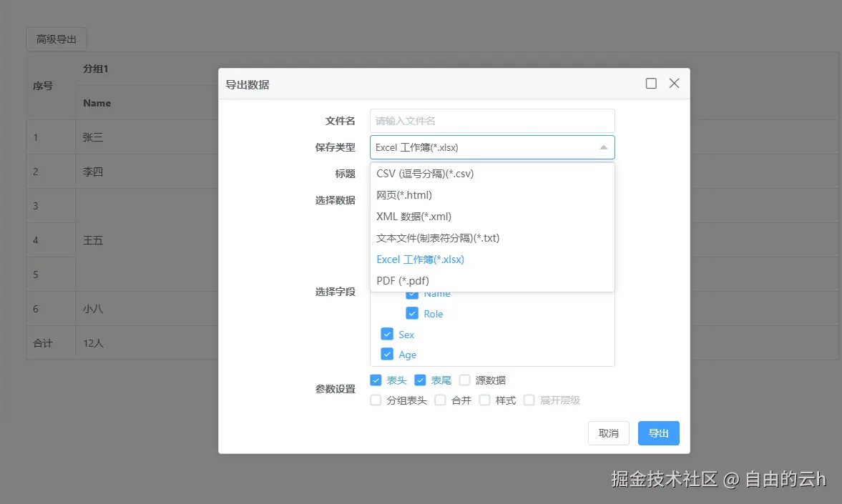The height and width of the screenshot is (504, 842).
Task: Disable the 表尾 option in 参数设置
Action: (421, 380)
